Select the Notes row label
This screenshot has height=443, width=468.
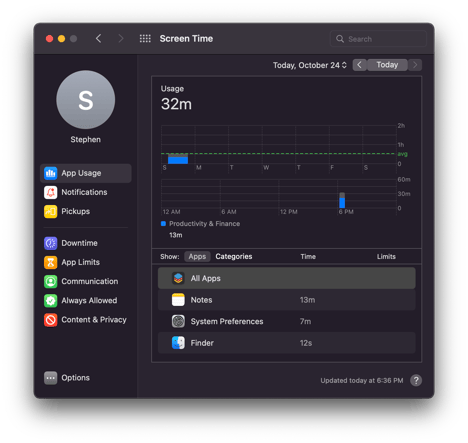pos(201,300)
